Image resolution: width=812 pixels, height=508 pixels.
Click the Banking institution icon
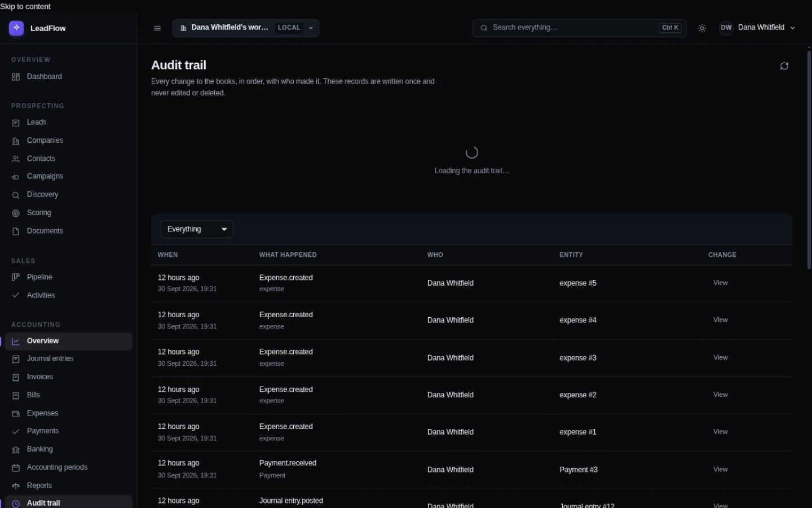(16, 449)
